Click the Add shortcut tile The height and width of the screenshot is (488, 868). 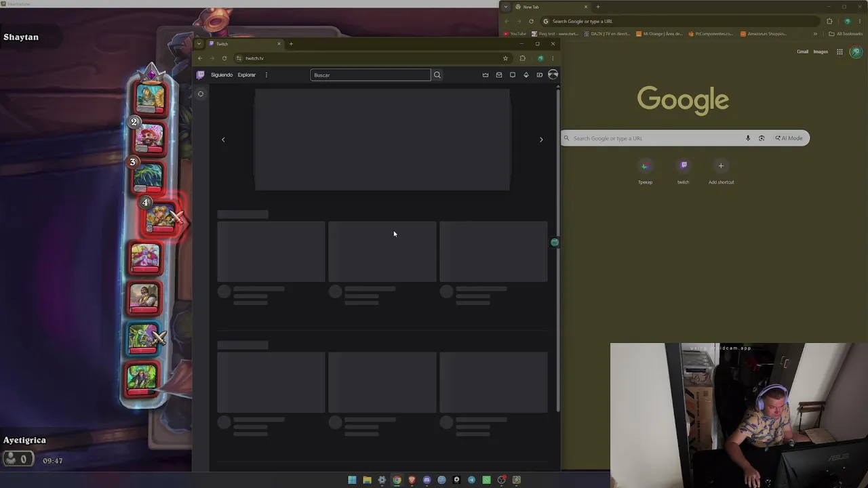click(721, 171)
